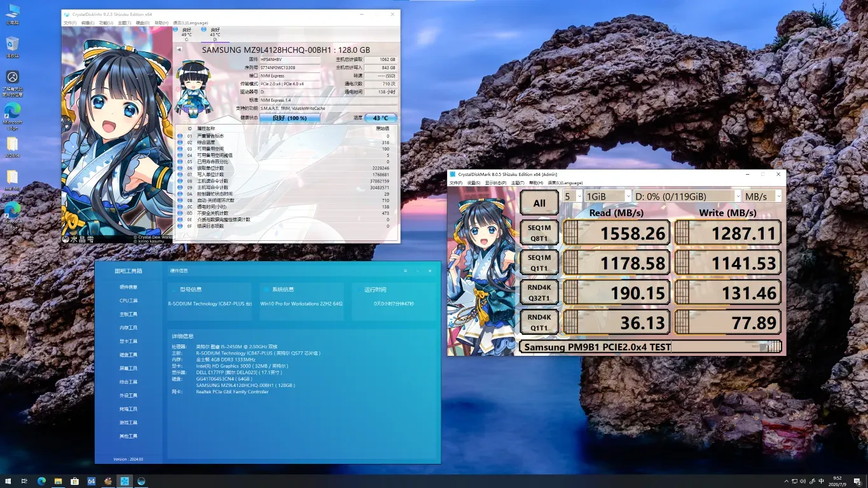The height and width of the screenshot is (488, 868).
Task: Open picture info icon below Recycle Bin
Action: point(12,83)
